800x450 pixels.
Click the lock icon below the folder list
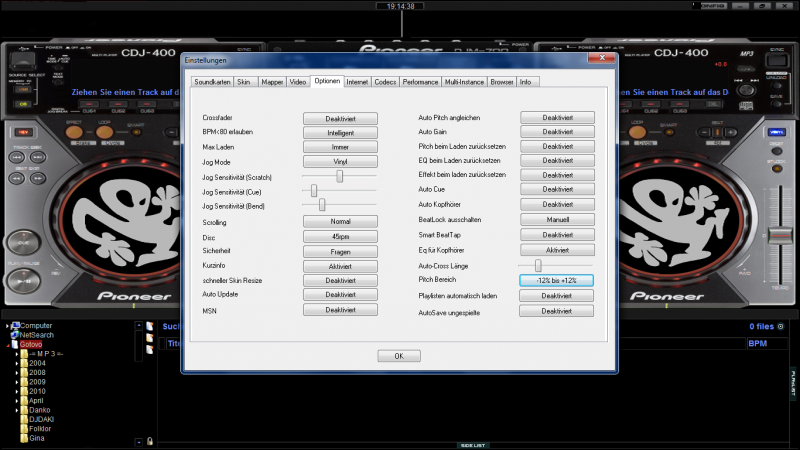click(x=149, y=440)
